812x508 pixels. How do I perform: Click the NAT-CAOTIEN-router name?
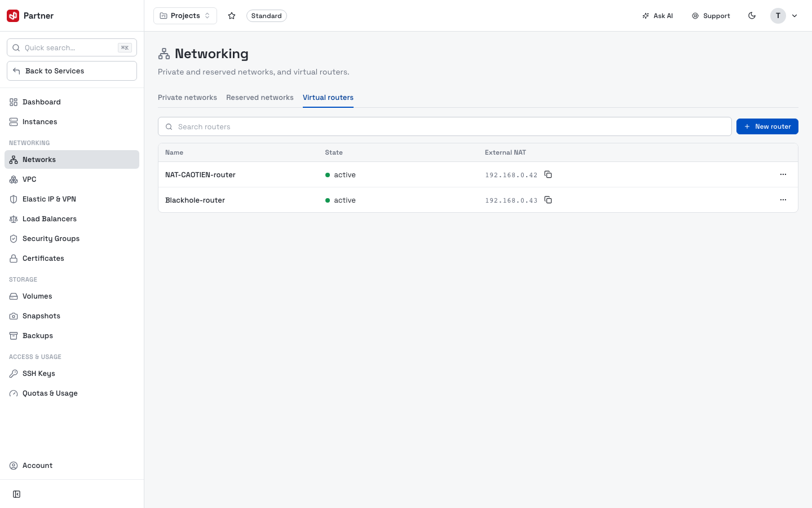click(x=200, y=175)
